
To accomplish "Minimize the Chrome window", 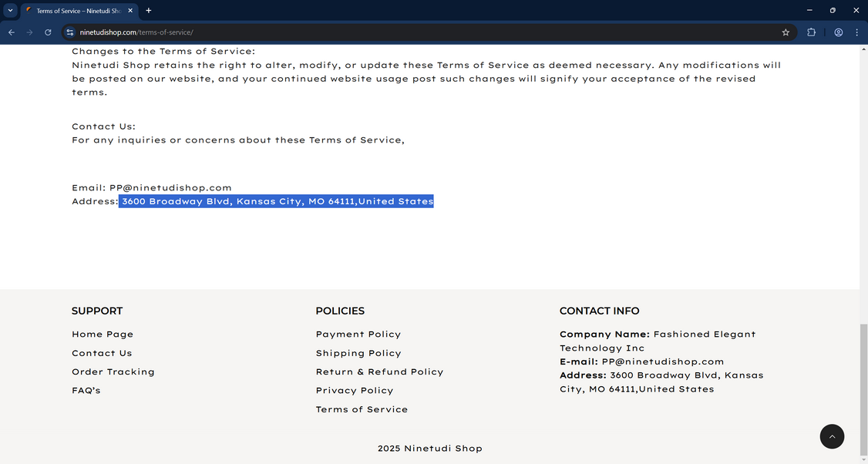I will [809, 11].
